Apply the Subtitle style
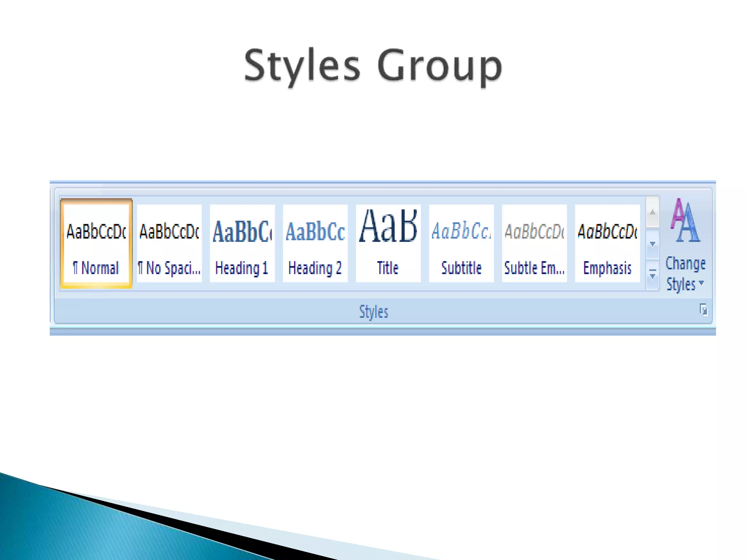This screenshot has width=747, height=560. [461, 243]
